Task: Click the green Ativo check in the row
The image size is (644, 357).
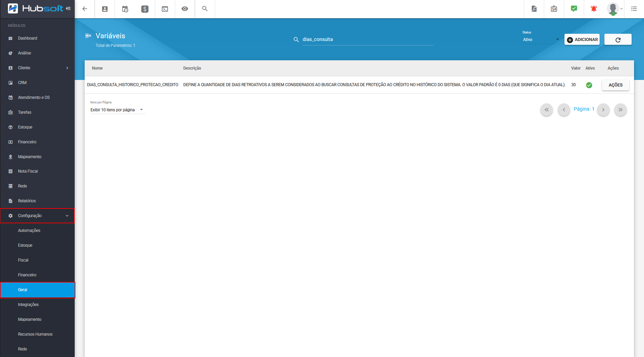Action: (589, 85)
